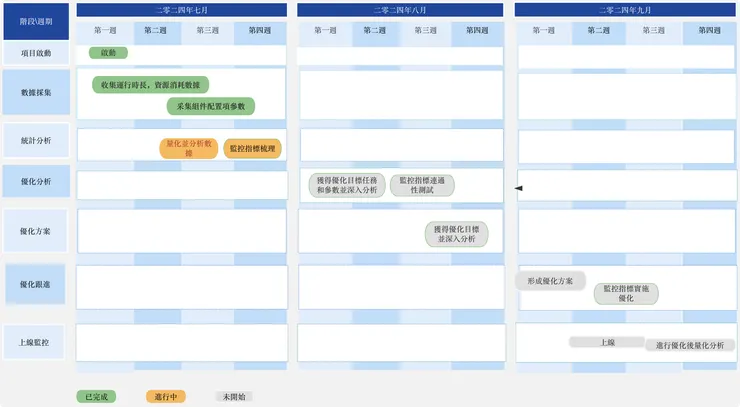The width and height of the screenshot is (740, 407).
Task: Click 第四週 under August
Action: (x=477, y=31)
